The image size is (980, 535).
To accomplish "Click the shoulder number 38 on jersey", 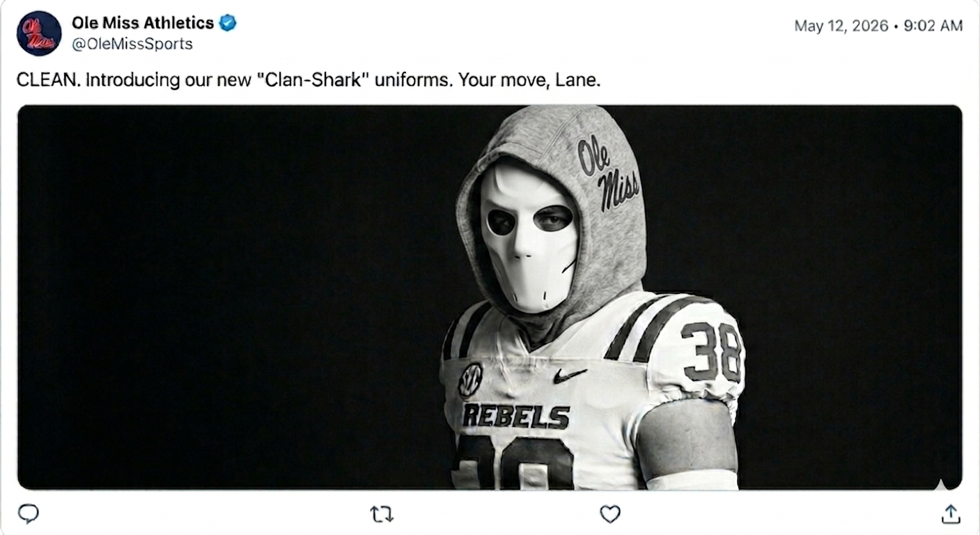I will [711, 352].
